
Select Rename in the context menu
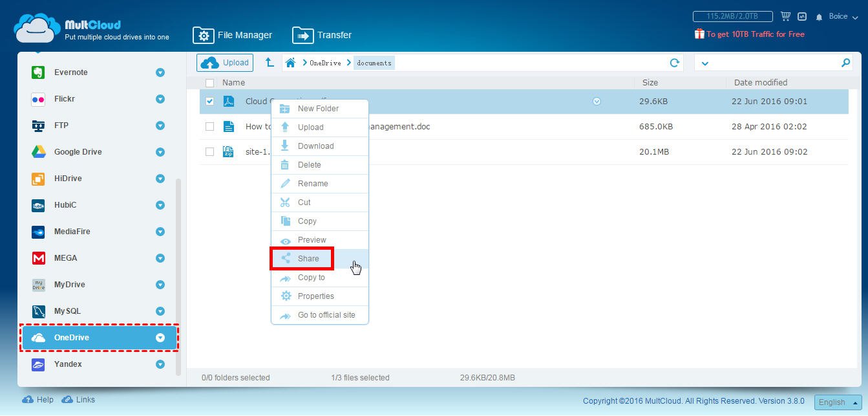[x=320, y=184]
